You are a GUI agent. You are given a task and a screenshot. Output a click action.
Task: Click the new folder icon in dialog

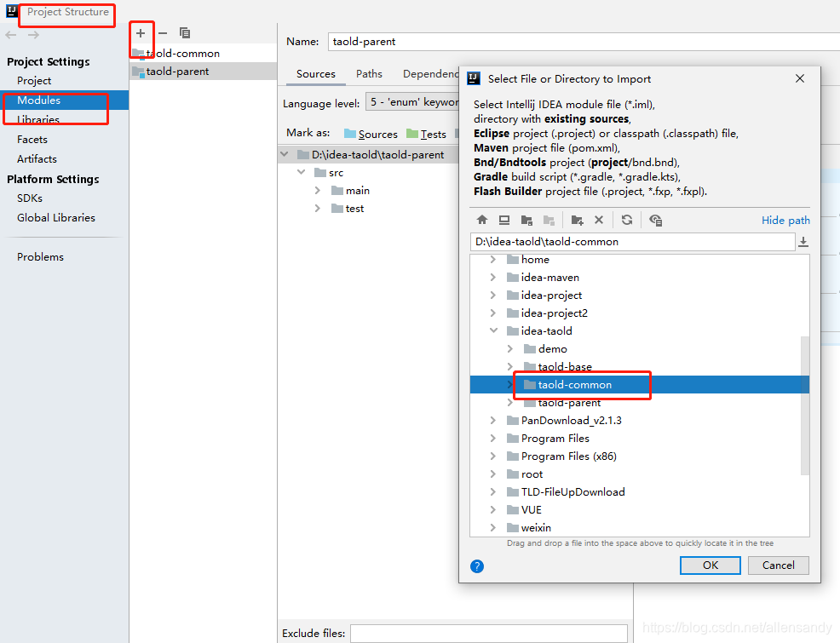577,220
